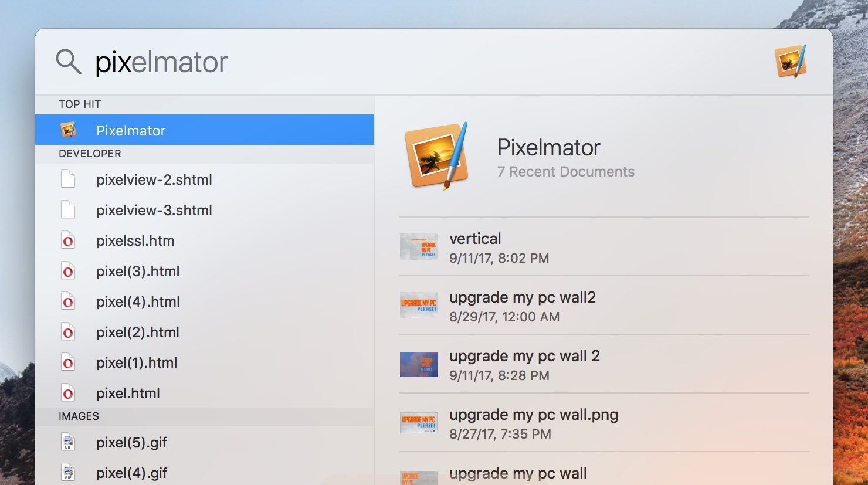Open pixel(3).html from Developer results
This screenshot has height=485, width=868.
tap(138, 272)
